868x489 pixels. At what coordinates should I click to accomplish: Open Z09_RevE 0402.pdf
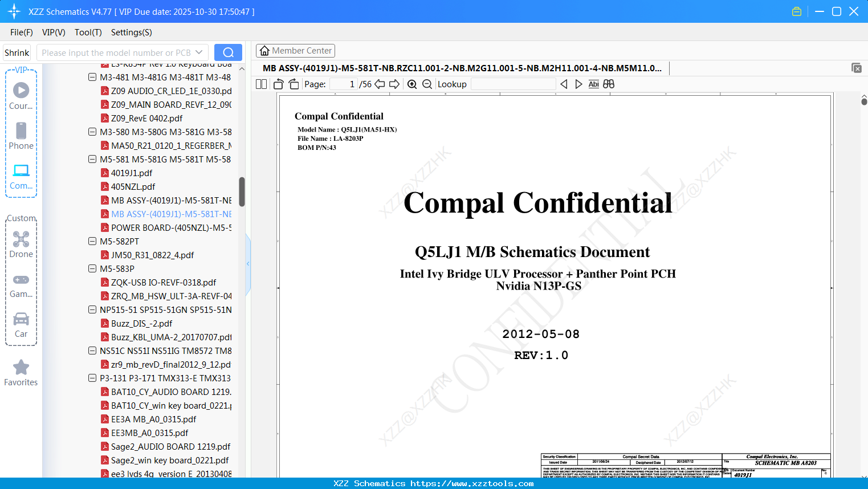pyautogui.click(x=142, y=118)
